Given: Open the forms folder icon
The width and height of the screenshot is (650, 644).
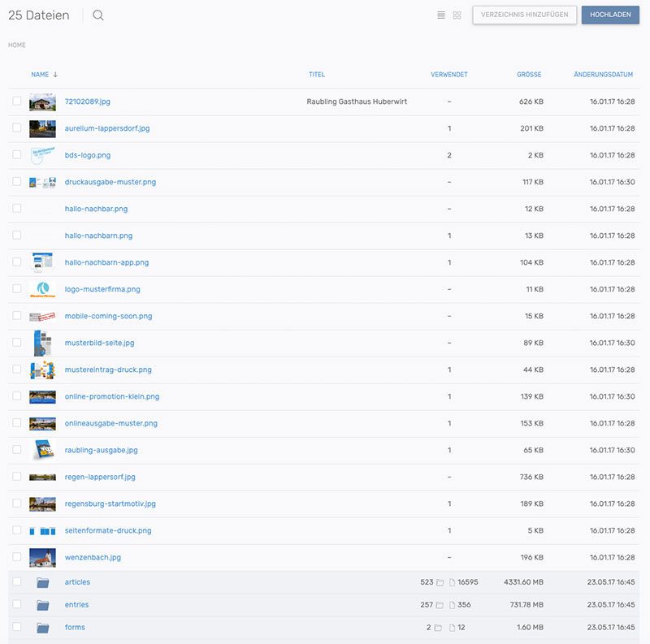Looking at the screenshot, I should [x=43, y=628].
